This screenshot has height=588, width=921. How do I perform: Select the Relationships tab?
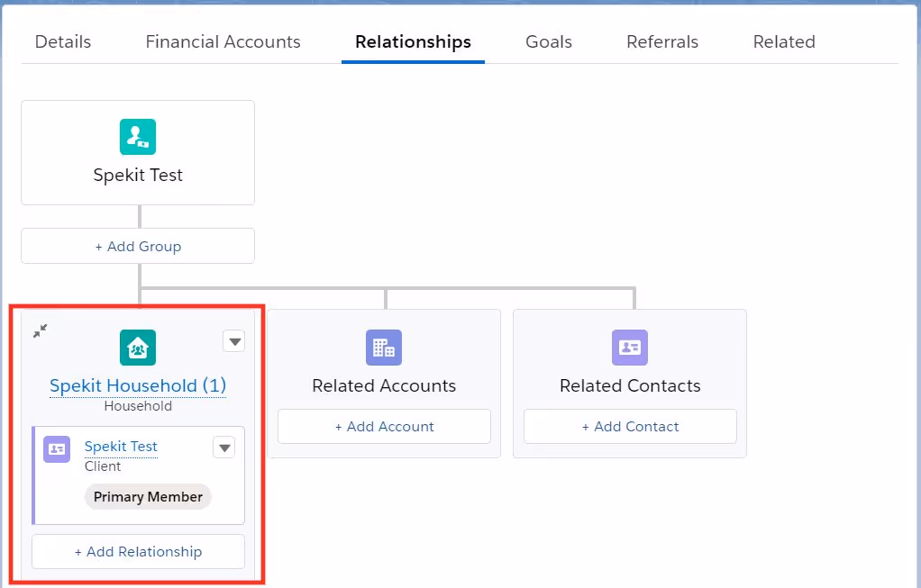tap(413, 41)
